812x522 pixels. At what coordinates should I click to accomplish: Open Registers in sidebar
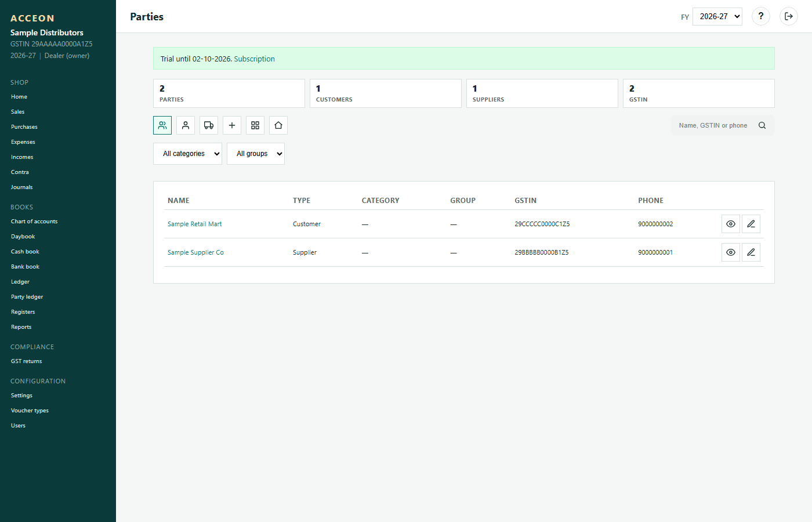click(23, 312)
